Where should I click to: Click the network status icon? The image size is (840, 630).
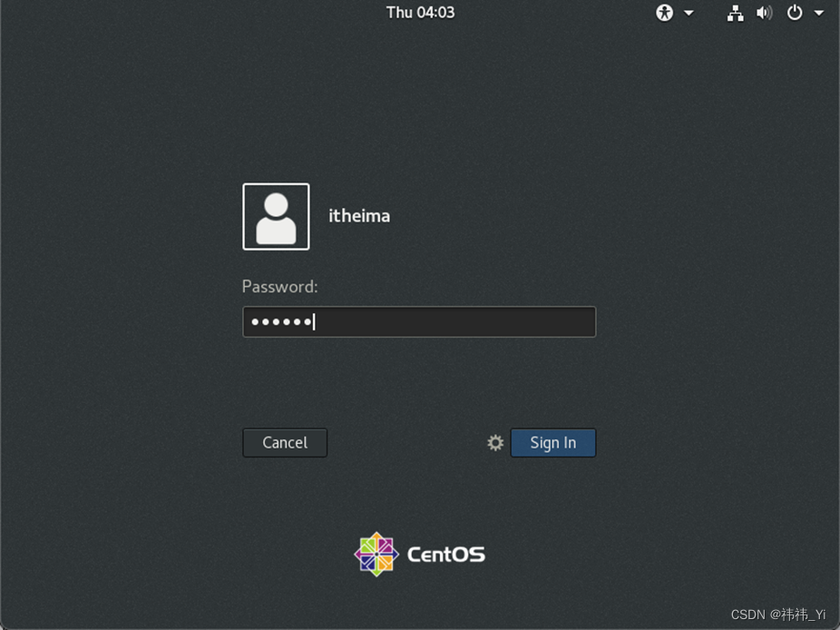click(x=735, y=13)
